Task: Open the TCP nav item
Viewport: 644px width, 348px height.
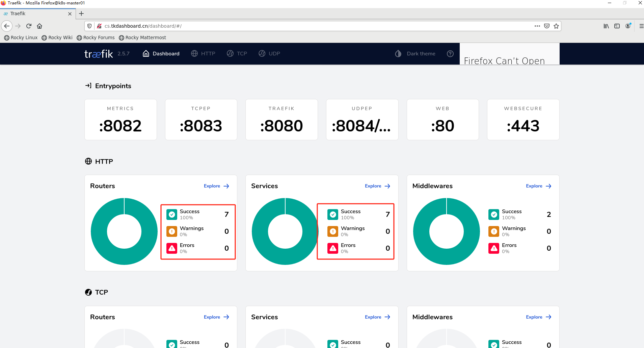Action: pyautogui.click(x=237, y=54)
